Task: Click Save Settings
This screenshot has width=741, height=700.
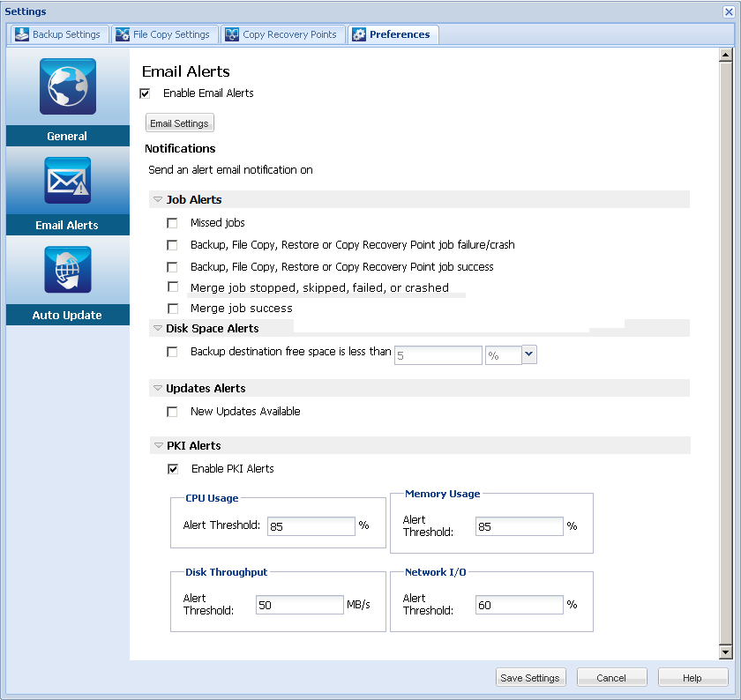Action: coord(530,677)
